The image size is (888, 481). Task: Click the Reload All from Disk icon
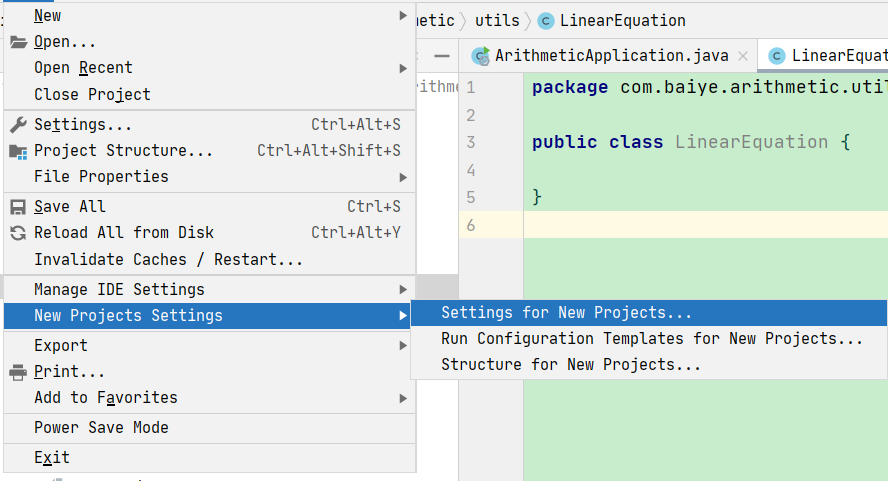(18, 233)
